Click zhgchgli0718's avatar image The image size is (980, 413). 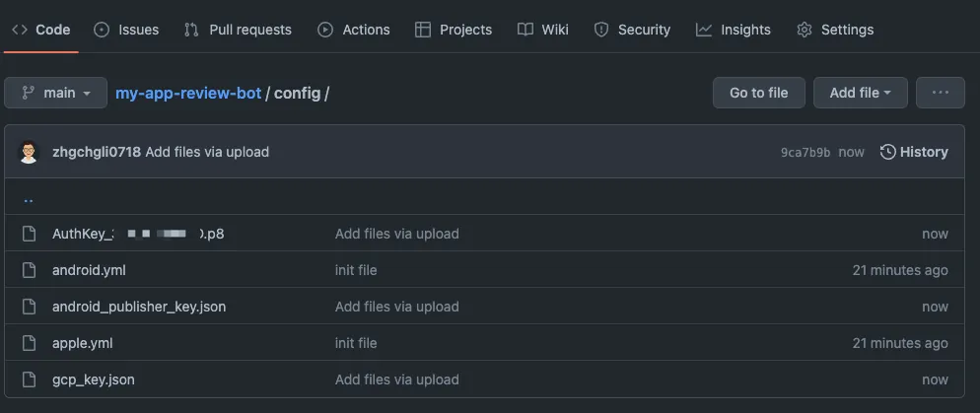point(29,152)
